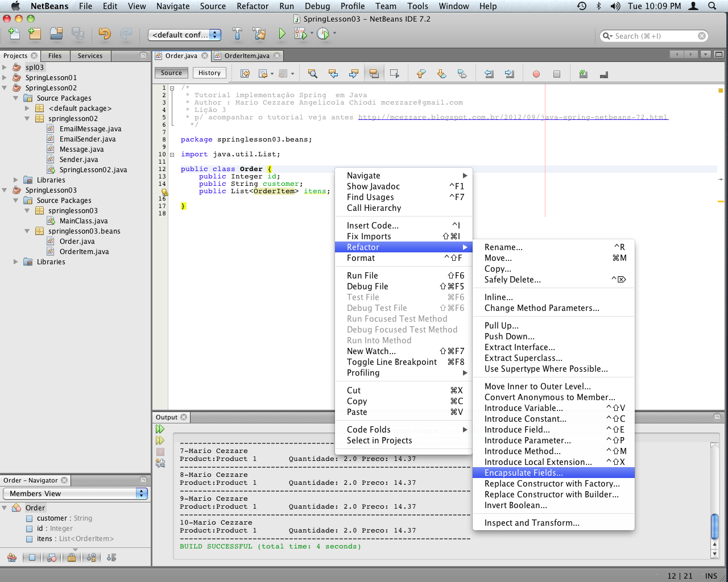Click Re-run green double arrow in Output

[x=160, y=429]
